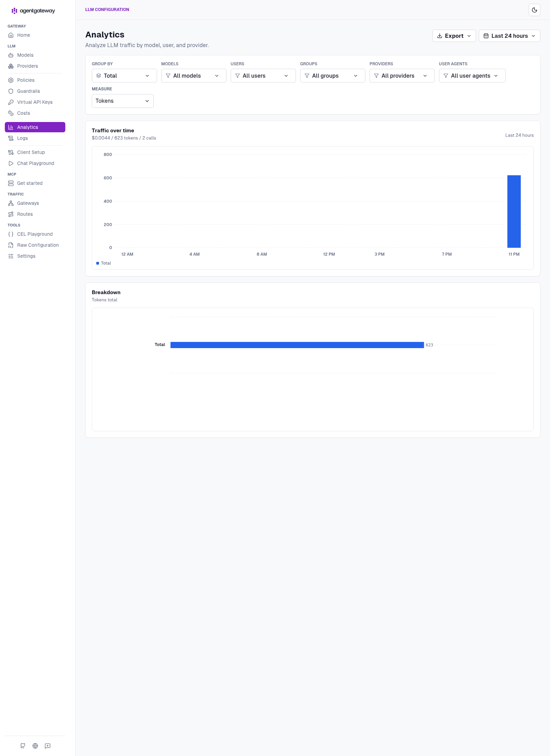Click the Analytics bar chart icon
Viewport: 550px width, 756px height.
pos(11,127)
